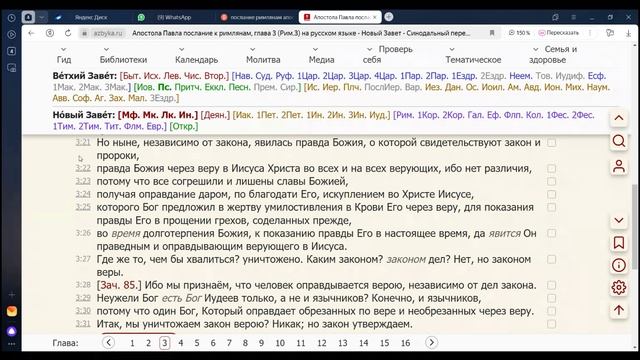Image resolution: width=640 pixels, height=360 pixels.
Task: Check the box for verse 3:23
Action: click(551, 181)
